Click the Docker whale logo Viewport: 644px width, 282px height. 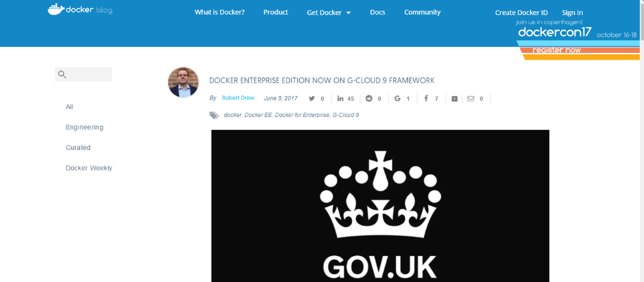pos(56,9)
